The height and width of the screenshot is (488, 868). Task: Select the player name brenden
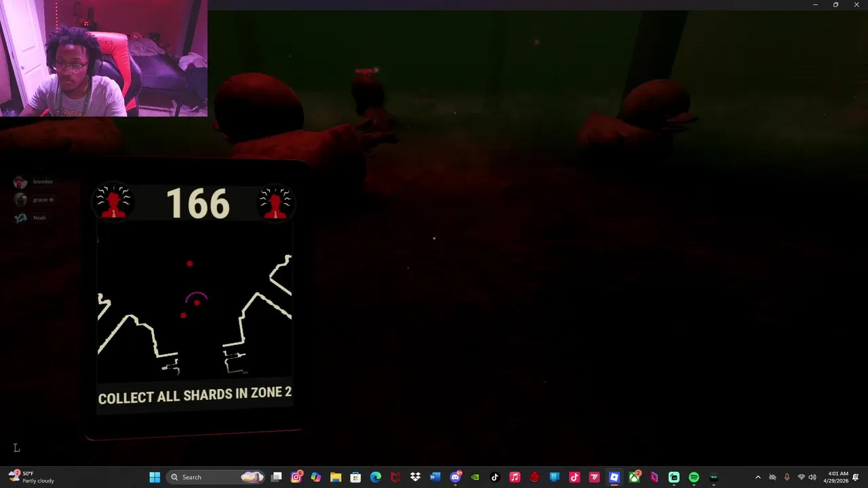pyautogui.click(x=43, y=182)
